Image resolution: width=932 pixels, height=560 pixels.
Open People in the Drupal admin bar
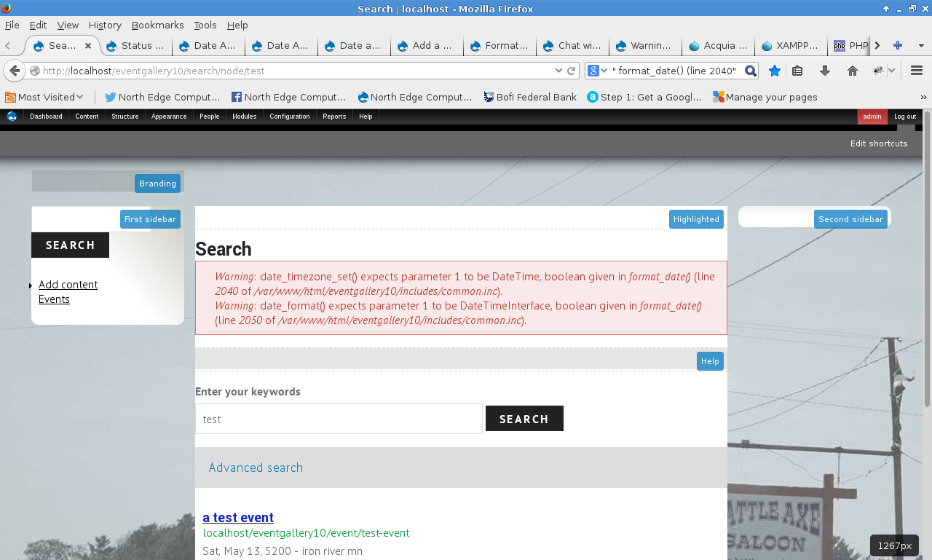click(x=210, y=117)
